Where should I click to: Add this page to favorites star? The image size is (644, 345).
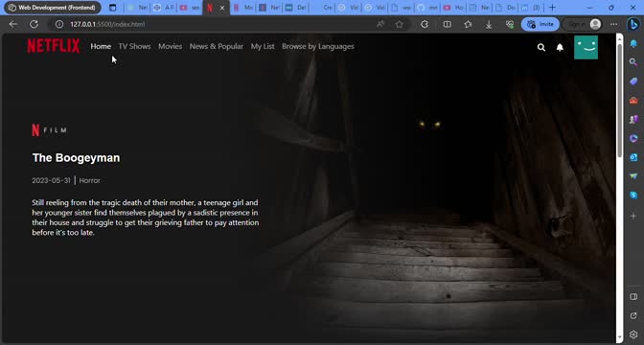pos(400,24)
